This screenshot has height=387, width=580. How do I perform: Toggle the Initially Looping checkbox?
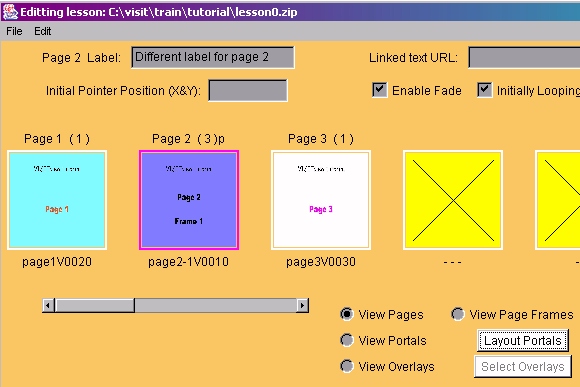point(485,90)
